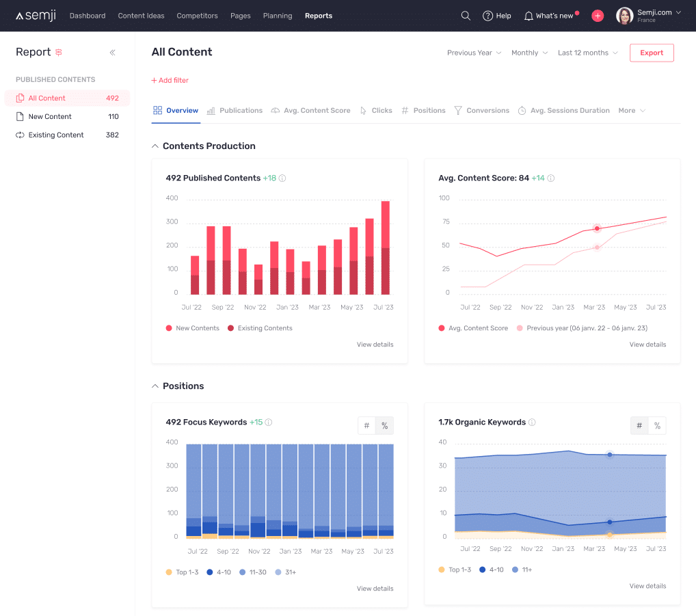This screenshot has width=696, height=616.
Task: Open the Semji.com account menu
Action: point(658,16)
